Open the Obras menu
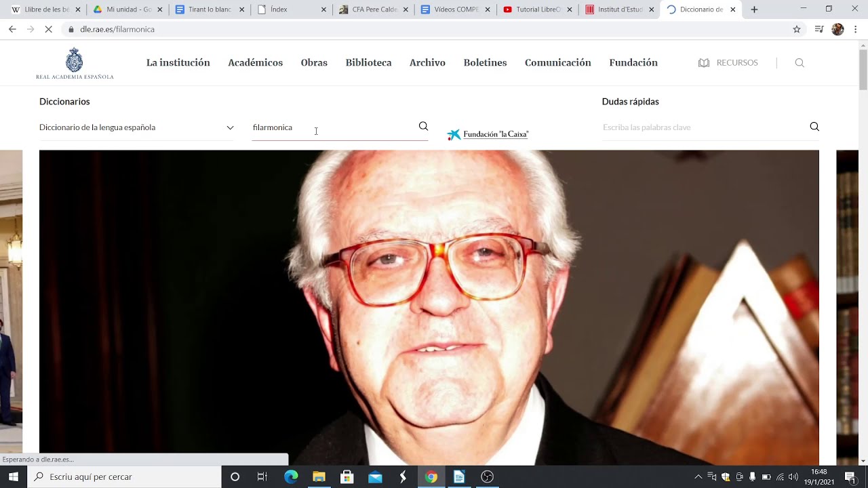868x488 pixels. pos(314,62)
